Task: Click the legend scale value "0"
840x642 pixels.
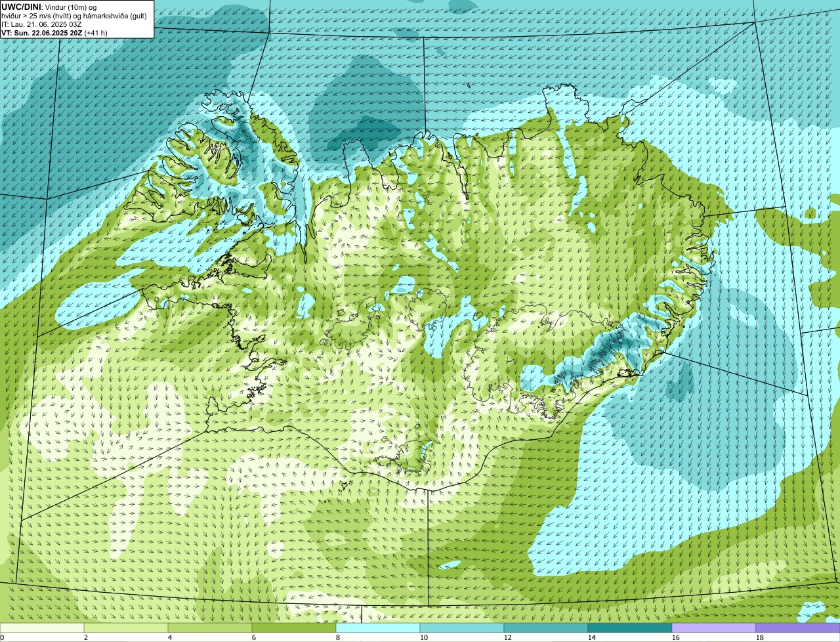Action: pos(2,637)
